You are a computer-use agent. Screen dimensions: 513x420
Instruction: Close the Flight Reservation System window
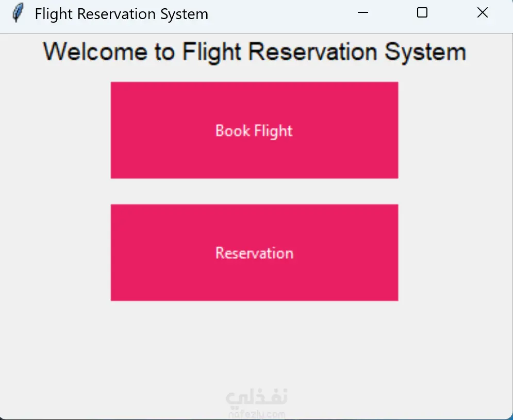click(482, 13)
